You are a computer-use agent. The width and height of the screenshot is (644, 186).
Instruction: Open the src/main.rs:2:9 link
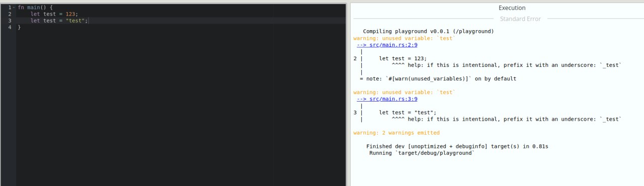point(387,45)
